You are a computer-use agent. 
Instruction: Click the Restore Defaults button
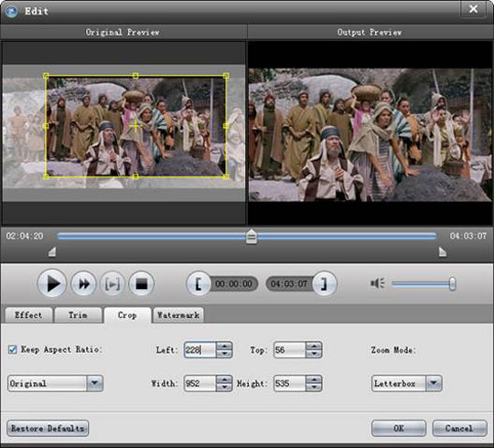tap(48, 428)
